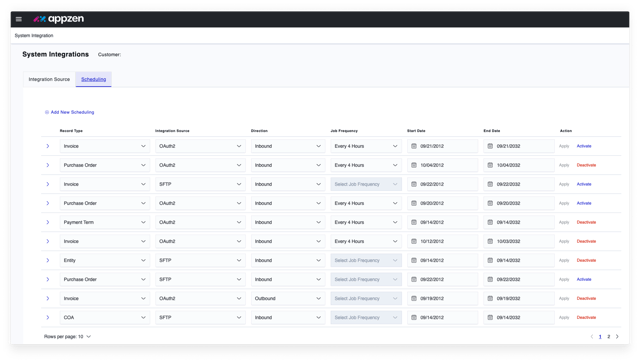Deactivate the Purchase Order schedule starting 10/04/2012

point(586,165)
